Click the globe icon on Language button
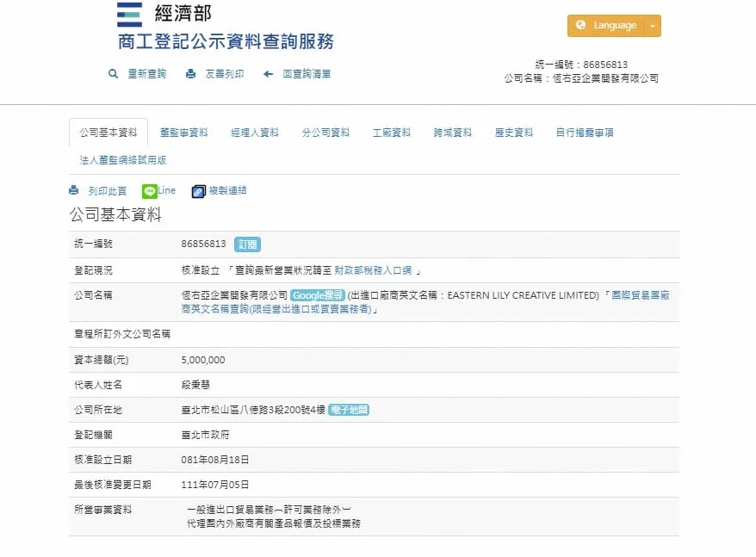The width and height of the screenshot is (756, 557). pos(580,26)
